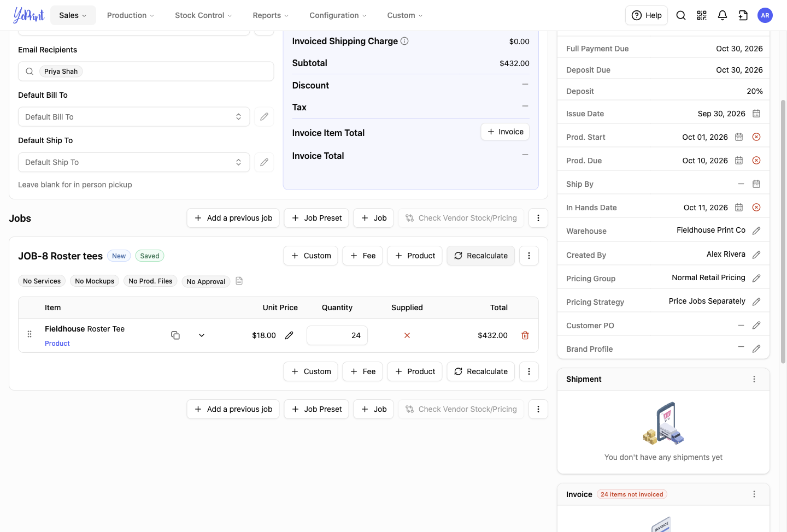Screen dimensions: 787x532
Task: Open the Default Bill To dropdown
Action: pos(134,117)
